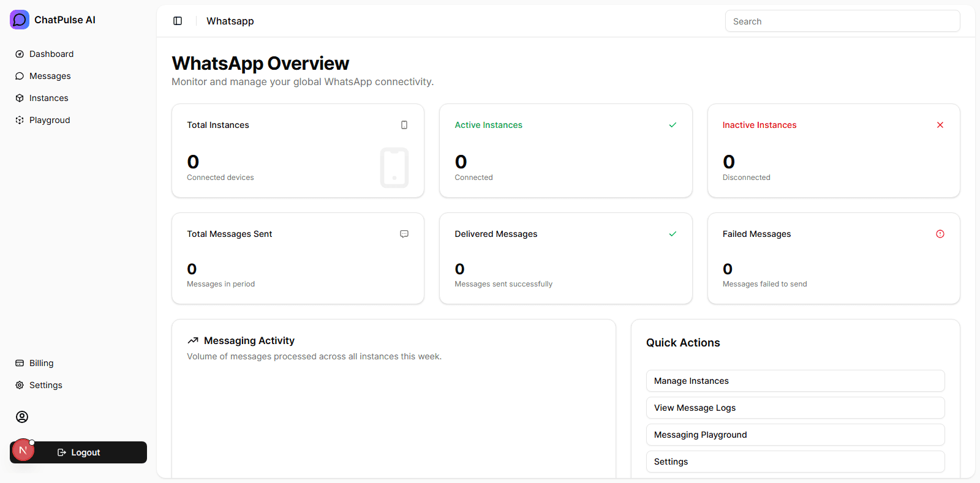This screenshot has width=980, height=483.
Task: Click the Messages failed to send label
Action: click(765, 284)
